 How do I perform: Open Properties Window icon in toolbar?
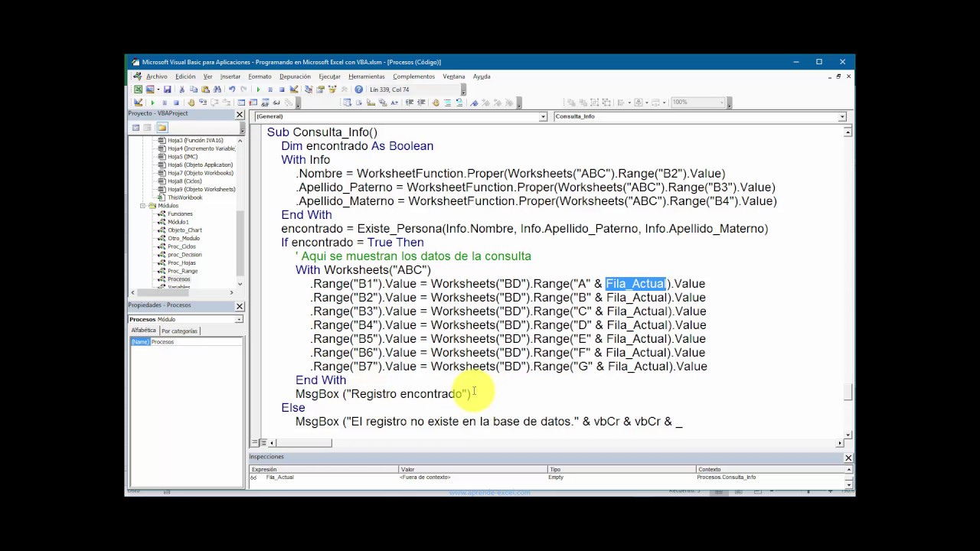tap(320, 90)
